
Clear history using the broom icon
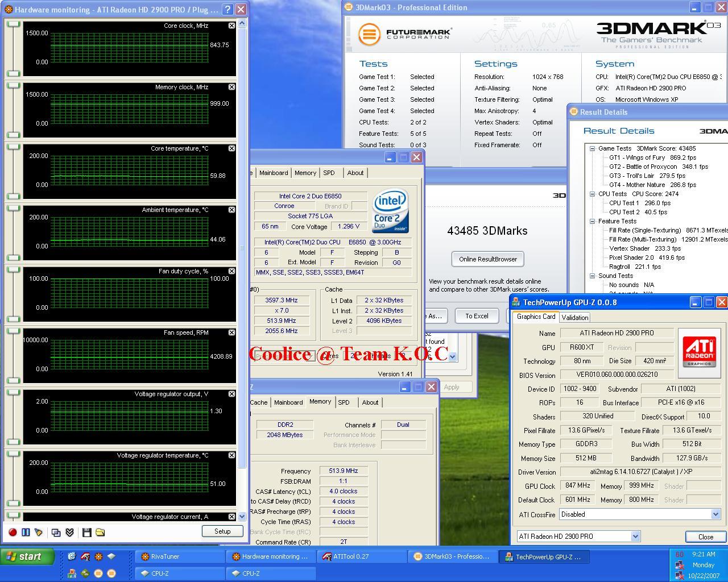tap(39, 532)
